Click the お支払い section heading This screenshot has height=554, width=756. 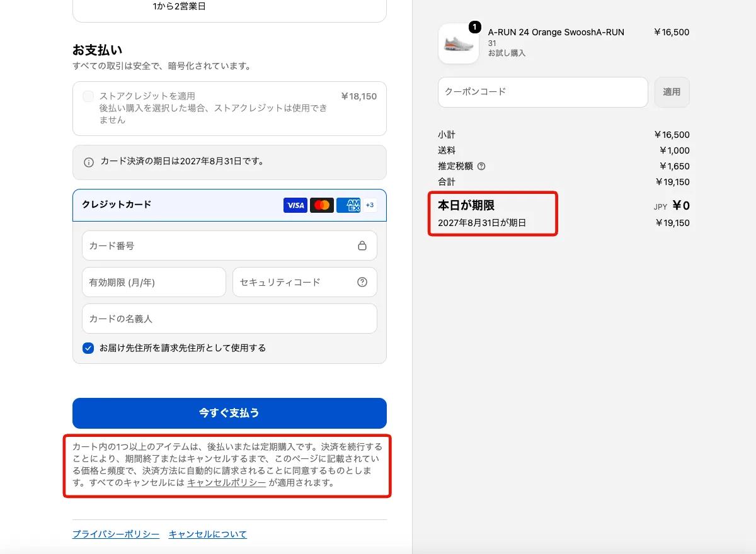(x=97, y=50)
